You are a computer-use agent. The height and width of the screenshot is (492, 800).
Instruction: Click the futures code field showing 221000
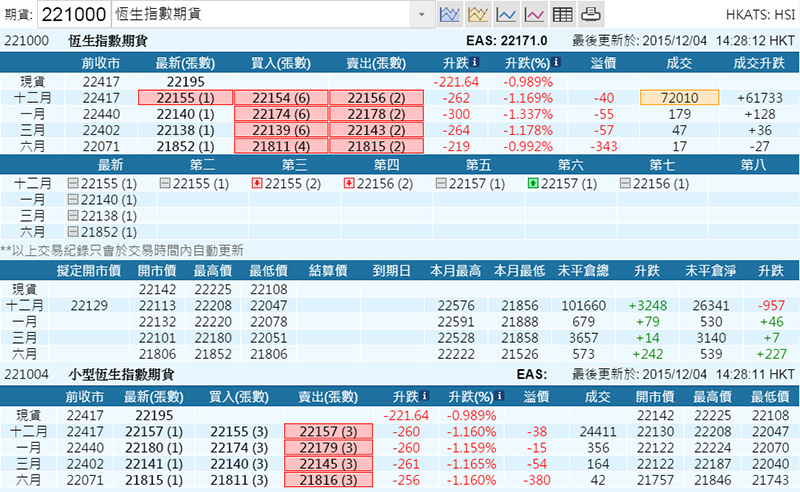(x=73, y=14)
